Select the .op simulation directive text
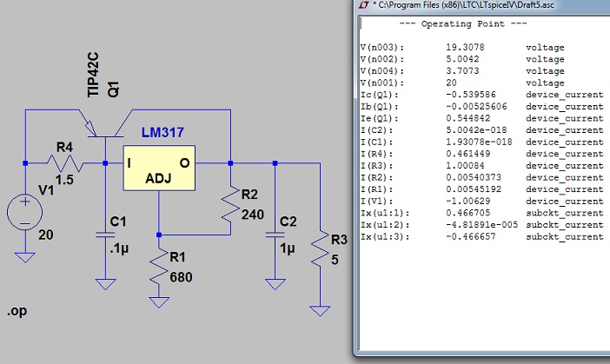 (16, 312)
